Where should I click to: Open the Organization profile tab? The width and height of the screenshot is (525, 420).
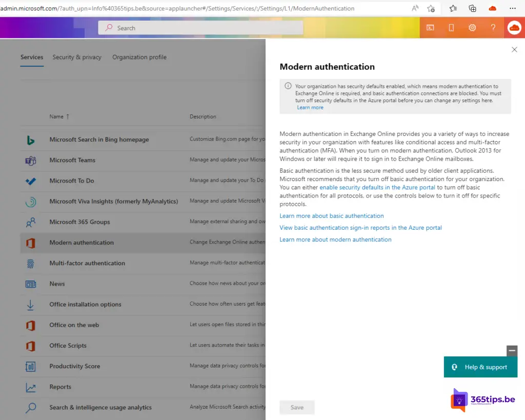(139, 57)
